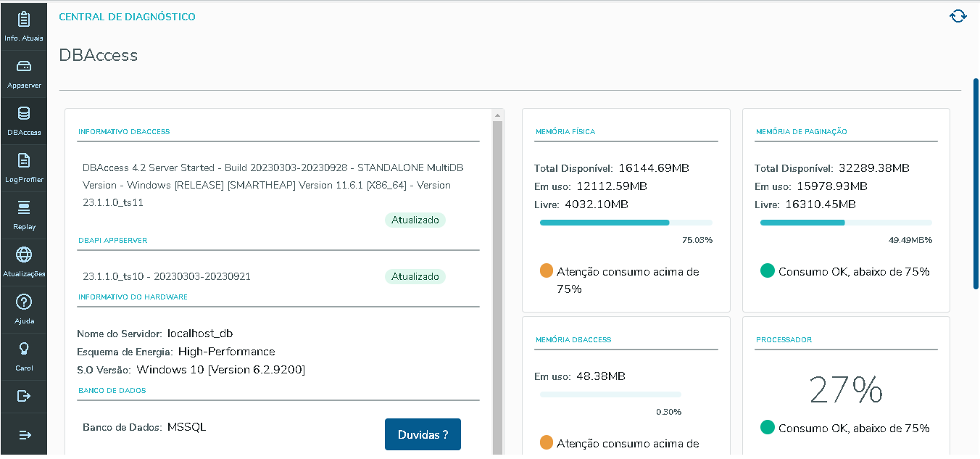Image resolution: width=980 pixels, height=459 pixels.
Task: Open the Appserver section
Action: pyautogui.click(x=23, y=73)
